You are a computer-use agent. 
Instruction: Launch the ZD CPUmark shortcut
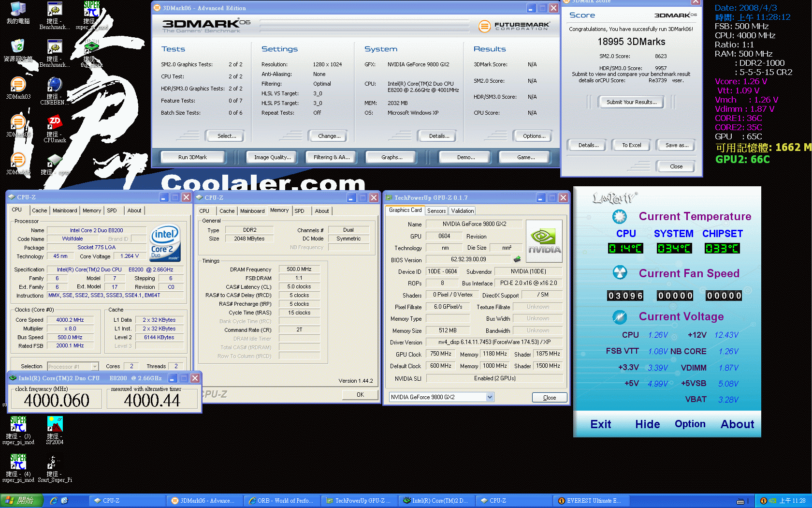coord(55,129)
